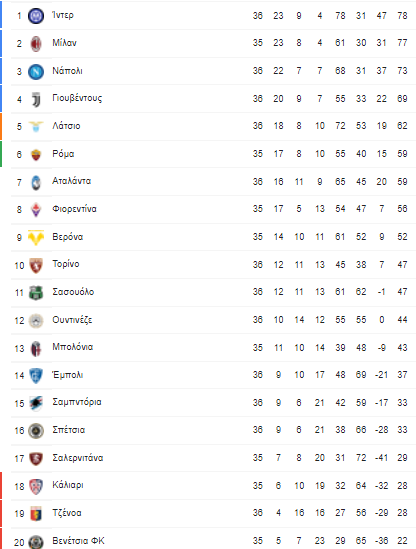Click the Βερόνα yellow logo
Image resolution: width=416 pixels, height=549 pixels.
point(36,237)
